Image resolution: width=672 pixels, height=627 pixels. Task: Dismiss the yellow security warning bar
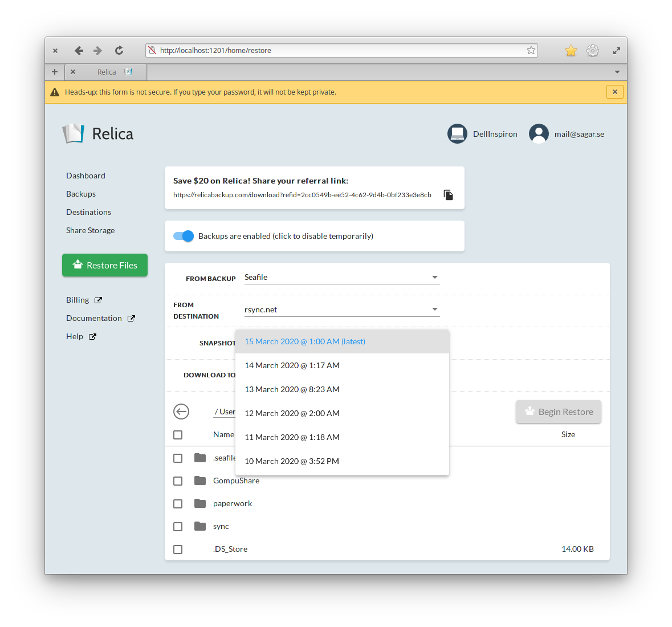click(x=614, y=92)
